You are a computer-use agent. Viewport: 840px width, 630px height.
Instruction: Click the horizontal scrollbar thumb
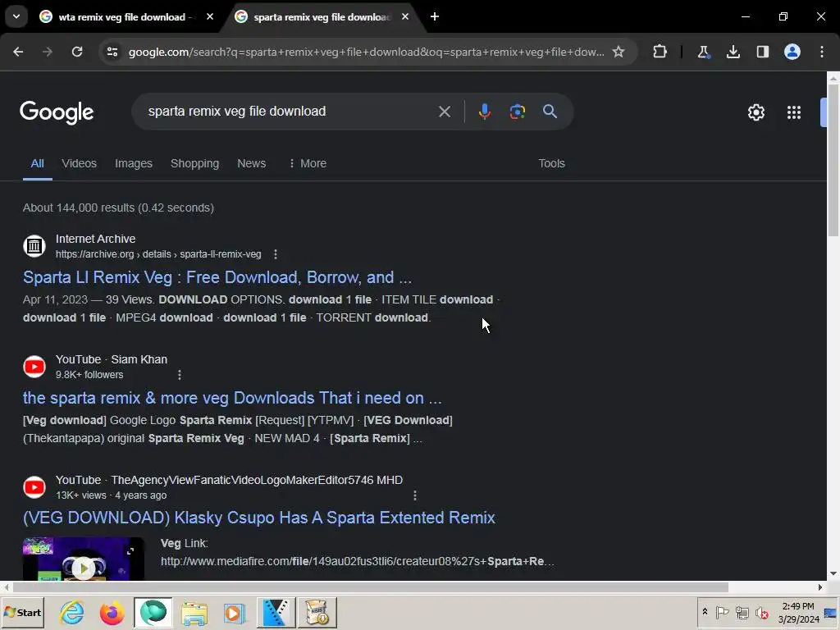pos(370,587)
